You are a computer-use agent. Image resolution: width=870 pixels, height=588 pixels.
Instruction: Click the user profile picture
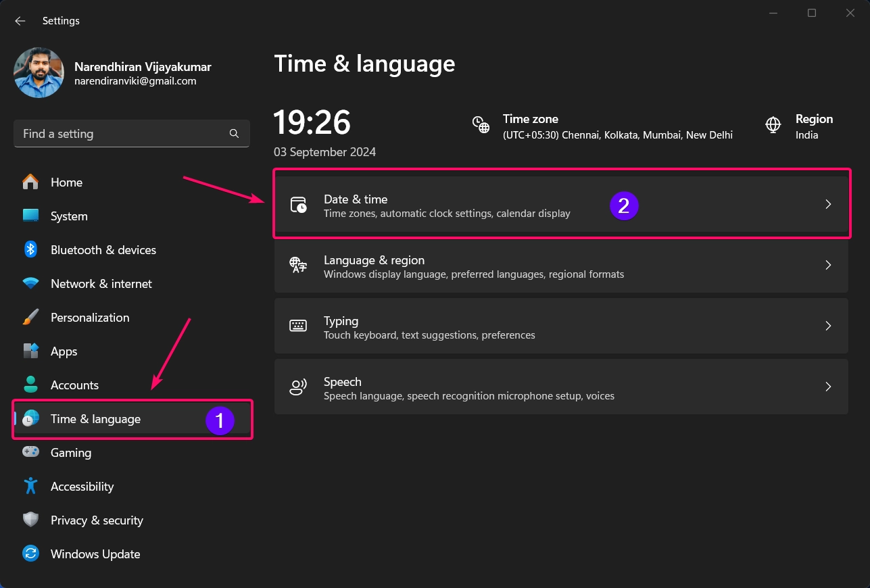(39, 73)
